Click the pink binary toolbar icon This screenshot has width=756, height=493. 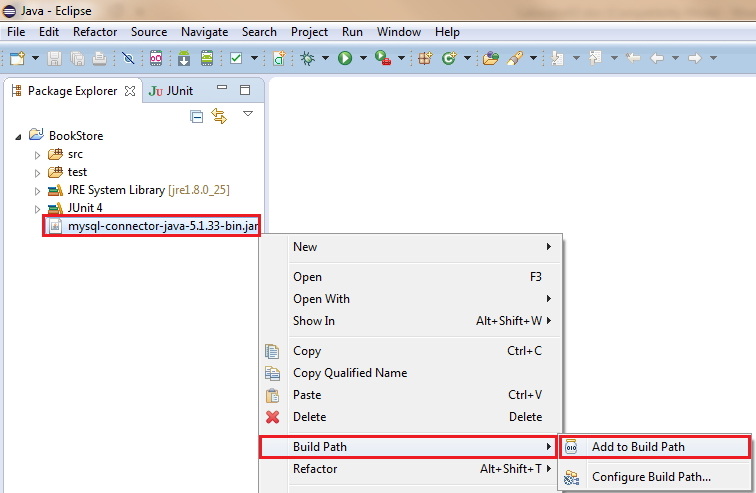pos(156,58)
